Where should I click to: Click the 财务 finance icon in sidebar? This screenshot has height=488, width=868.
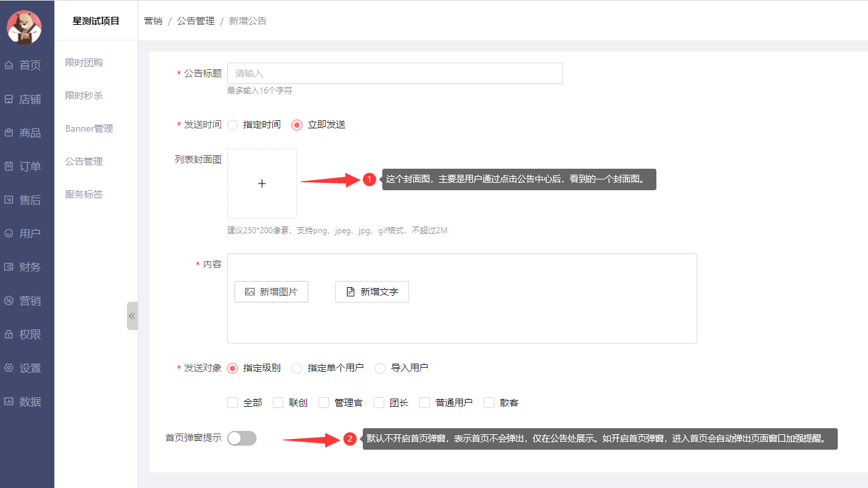coord(9,267)
